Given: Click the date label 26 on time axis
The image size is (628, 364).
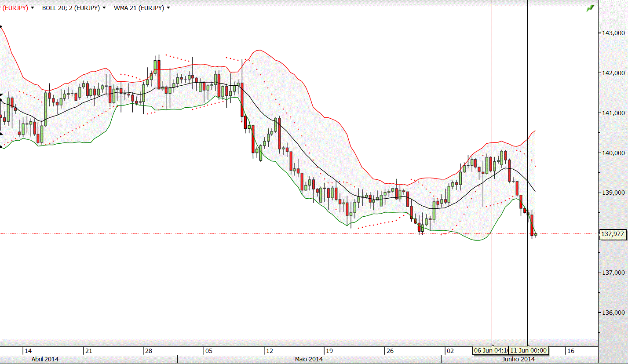Looking at the screenshot, I should [x=390, y=351].
